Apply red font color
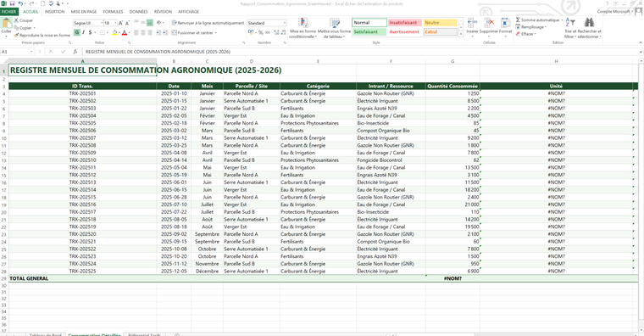Viewport: 644px width, 336px height. click(x=125, y=32)
